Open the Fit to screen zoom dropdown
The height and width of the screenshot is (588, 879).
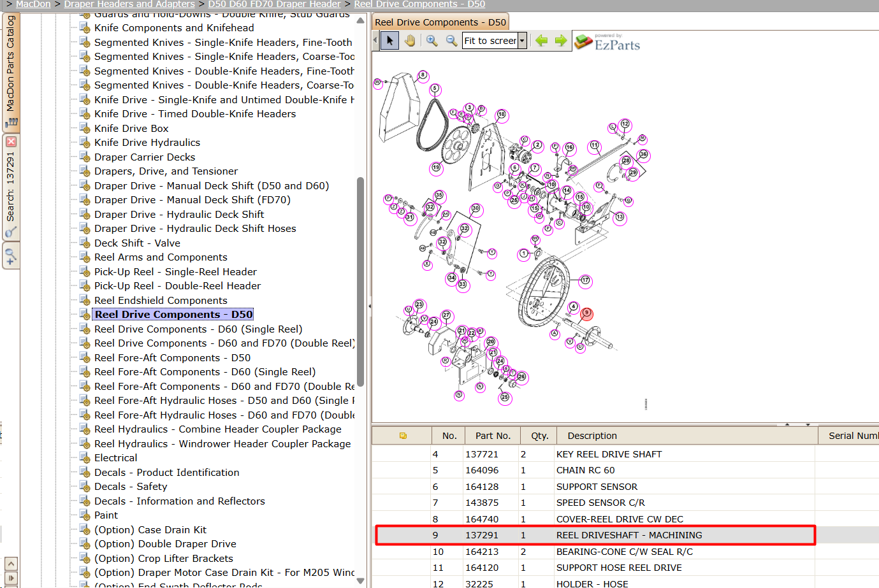[x=522, y=41]
